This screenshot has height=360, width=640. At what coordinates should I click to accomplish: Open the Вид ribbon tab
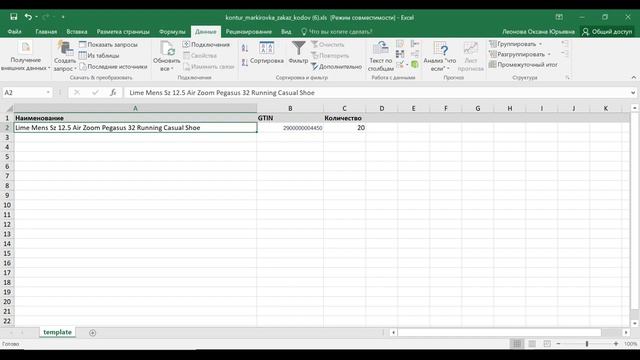(x=286, y=31)
